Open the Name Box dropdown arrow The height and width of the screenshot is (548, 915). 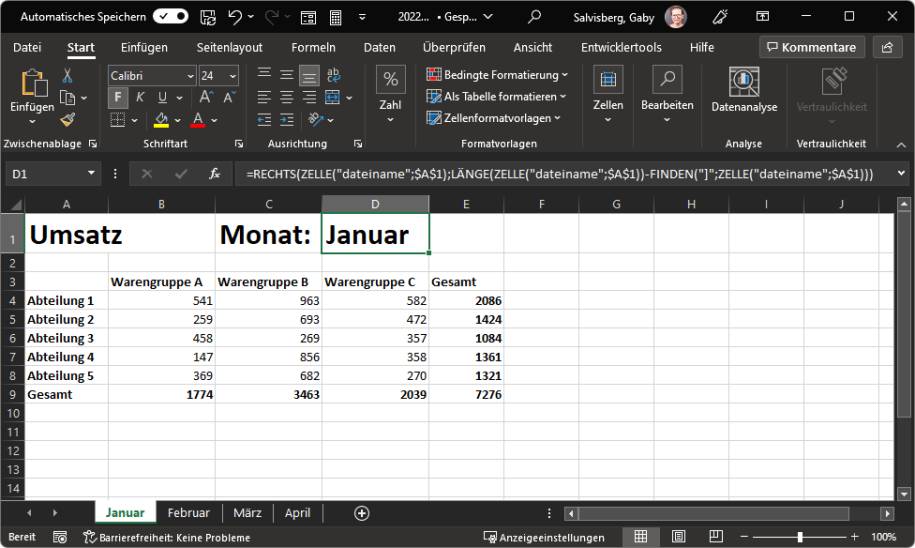93,174
